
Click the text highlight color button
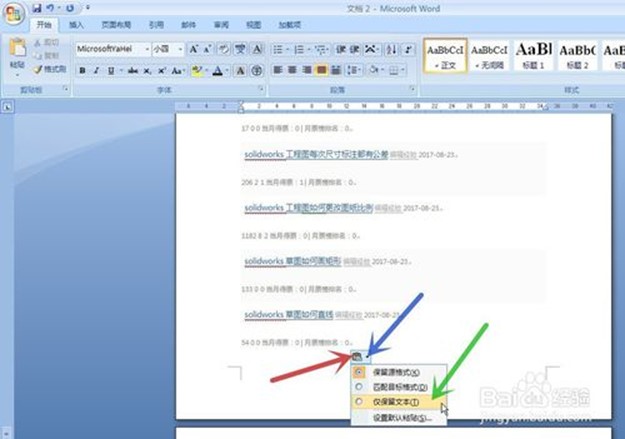pos(196,71)
